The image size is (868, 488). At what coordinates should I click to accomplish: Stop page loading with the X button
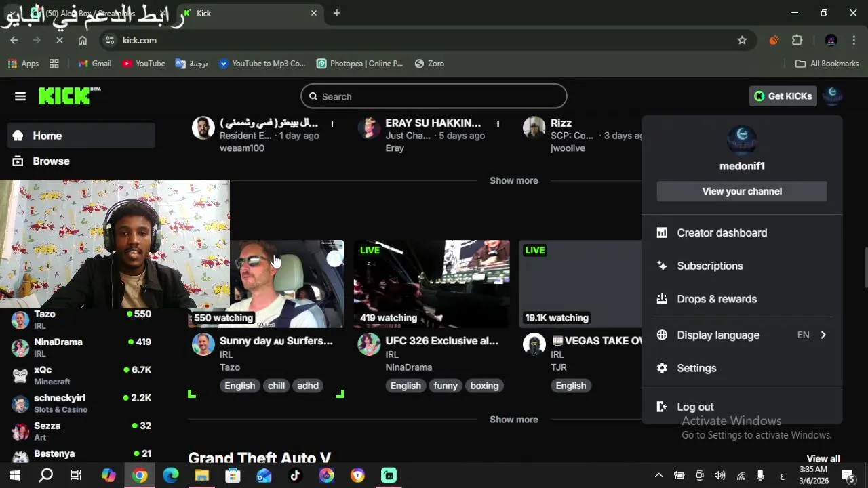60,40
